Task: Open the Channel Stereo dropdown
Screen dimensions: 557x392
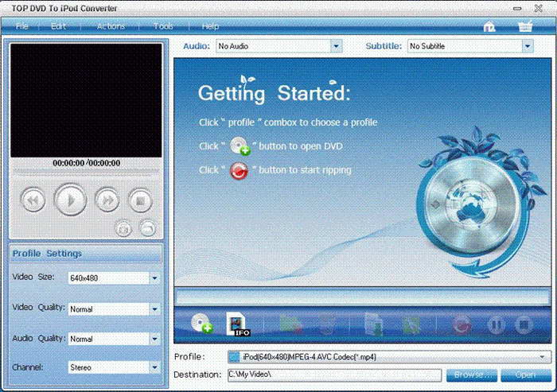Action: point(154,367)
